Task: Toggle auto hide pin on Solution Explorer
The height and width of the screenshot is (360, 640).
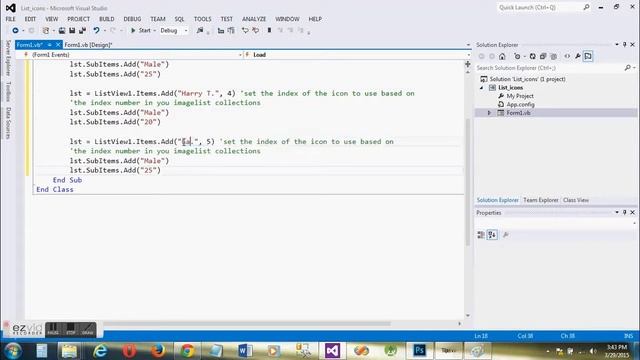Action: (624, 44)
